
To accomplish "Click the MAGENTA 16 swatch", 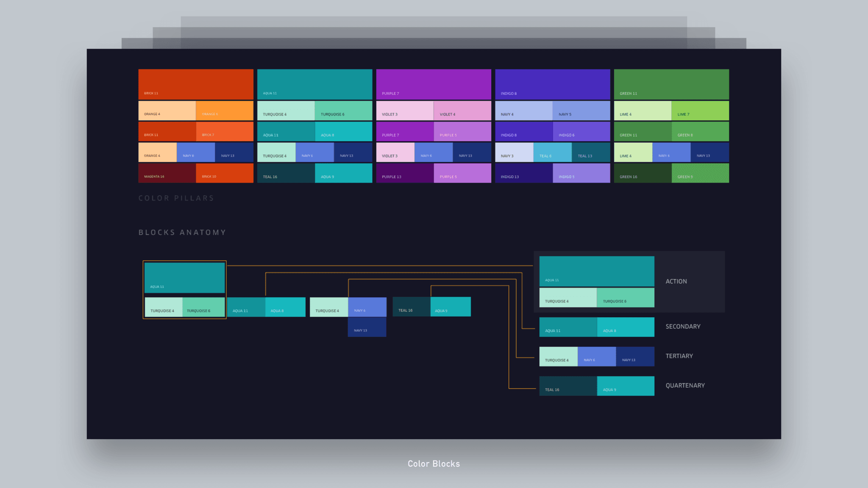I will pyautogui.click(x=167, y=173).
